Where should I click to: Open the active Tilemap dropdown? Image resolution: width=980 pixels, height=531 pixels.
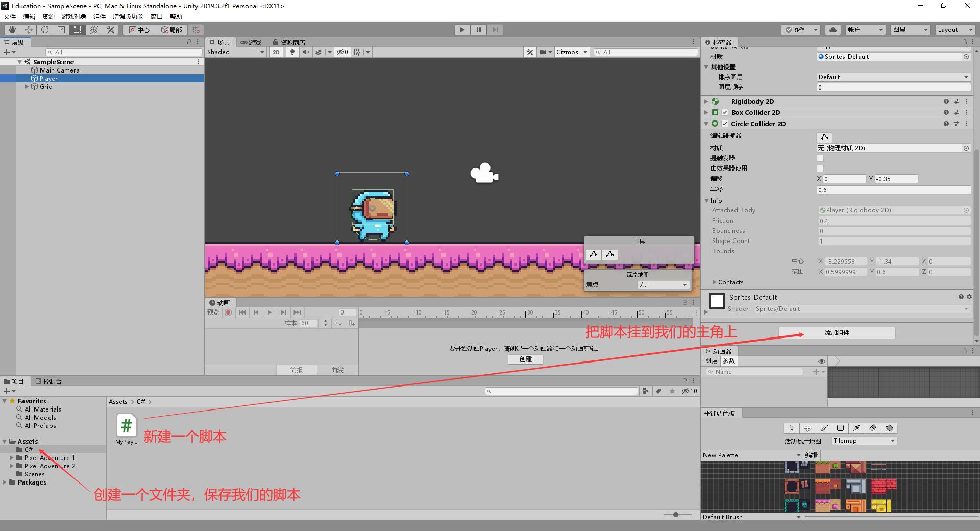pyautogui.click(x=864, y=441)
